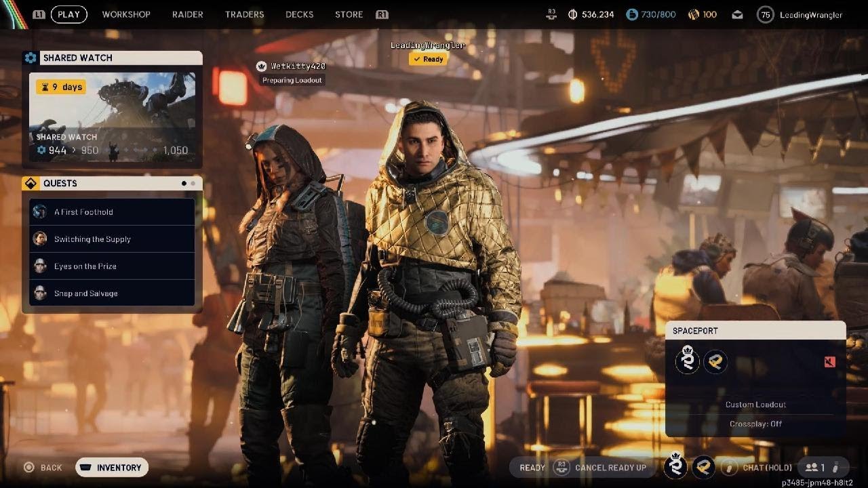Click the crowned snake emblem in Spaceport panel
Screen dimensions: 868x488
pyautogui.click(x=688, y=360)
